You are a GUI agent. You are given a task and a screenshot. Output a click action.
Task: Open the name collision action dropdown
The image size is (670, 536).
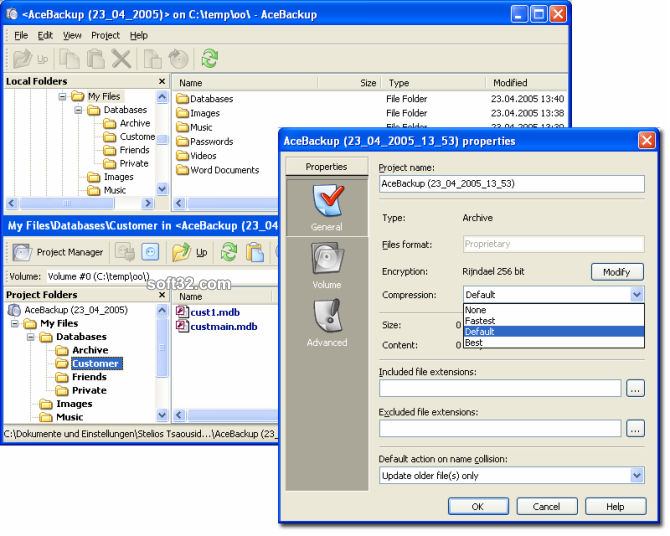pos(636,476)
